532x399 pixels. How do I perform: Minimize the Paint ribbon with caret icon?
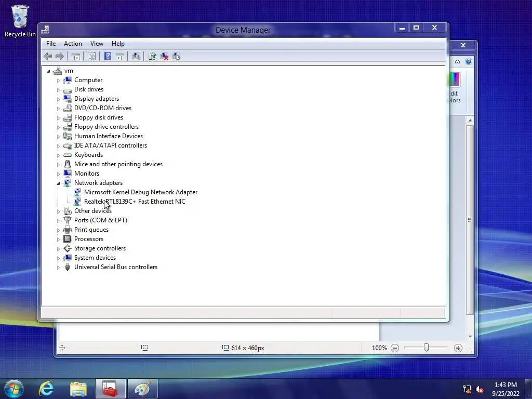(x=457, y=61)
